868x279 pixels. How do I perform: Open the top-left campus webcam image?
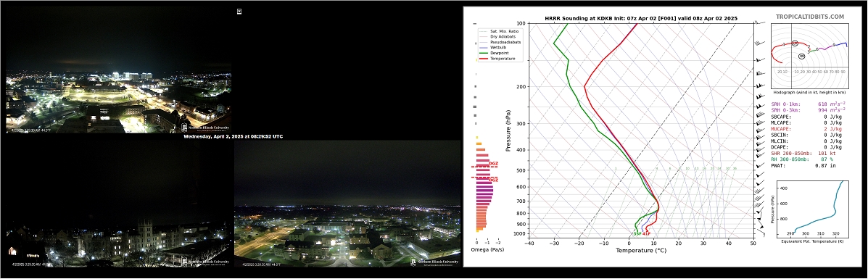click(118, 69)
